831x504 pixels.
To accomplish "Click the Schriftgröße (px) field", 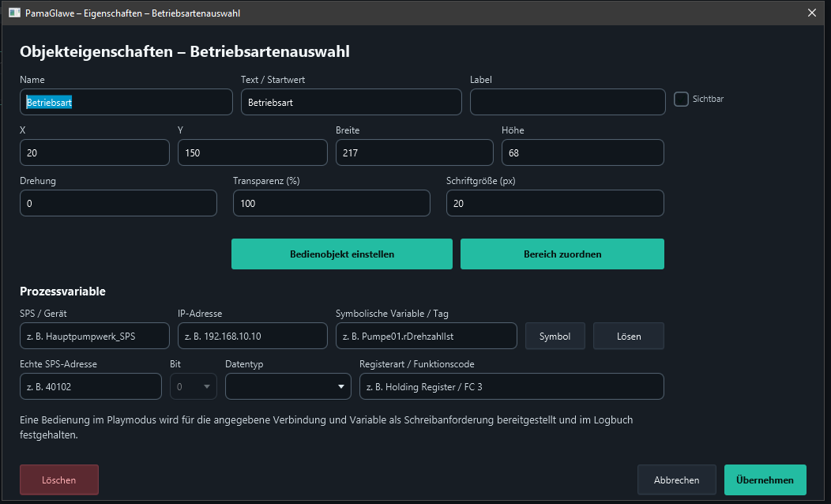I will click(555, 203).
